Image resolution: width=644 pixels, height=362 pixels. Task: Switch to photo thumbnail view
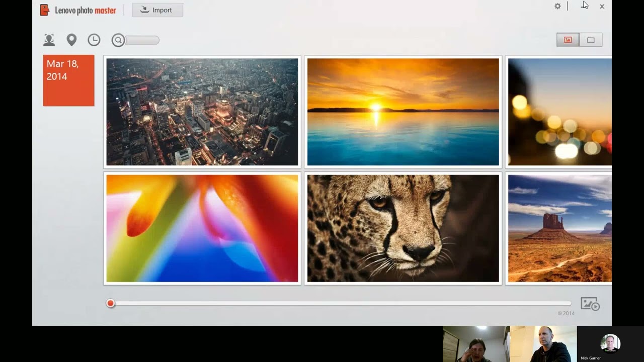568,40
